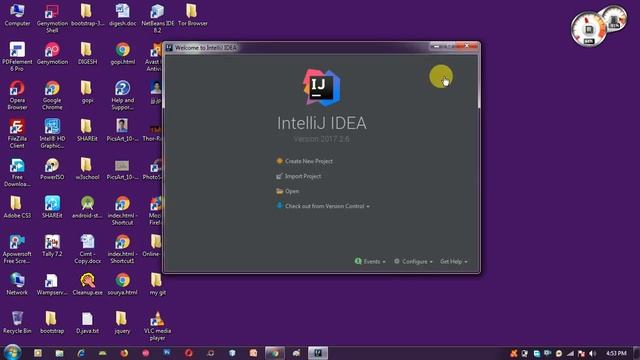Image resolution: width=640 pixels, height=360 pixels.
Task: Select the Wampserver shortcut
Action: (51, 284)
